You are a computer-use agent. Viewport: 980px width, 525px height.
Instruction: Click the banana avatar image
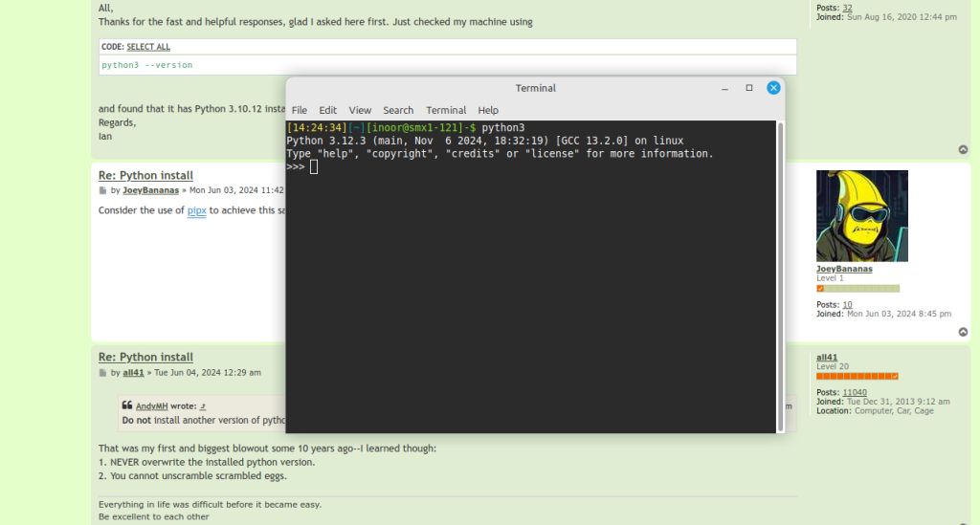click(861, 216)
